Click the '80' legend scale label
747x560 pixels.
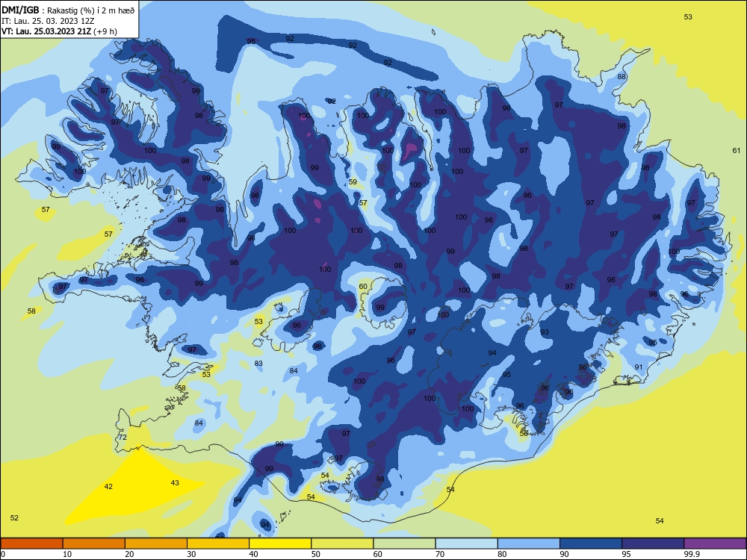point(502,554)
